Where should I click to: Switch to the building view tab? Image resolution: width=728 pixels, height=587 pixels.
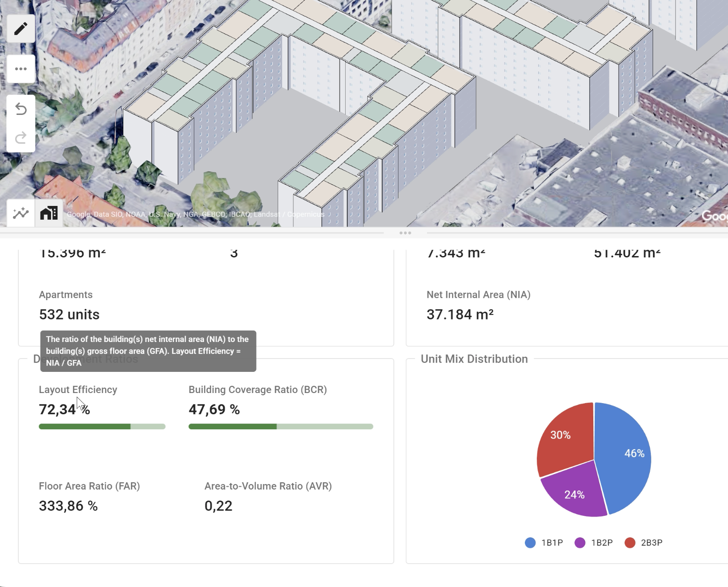pyautogui.click(x=49, y=213)
